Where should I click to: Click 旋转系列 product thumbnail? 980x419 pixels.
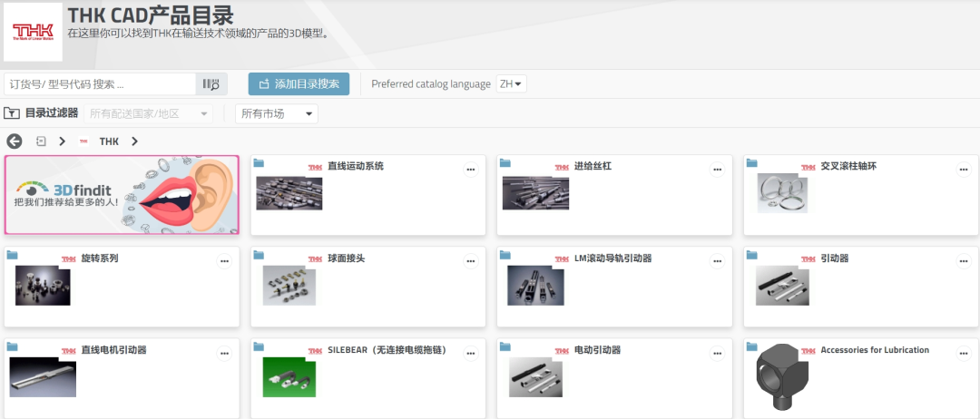click(x=43, y=286)
